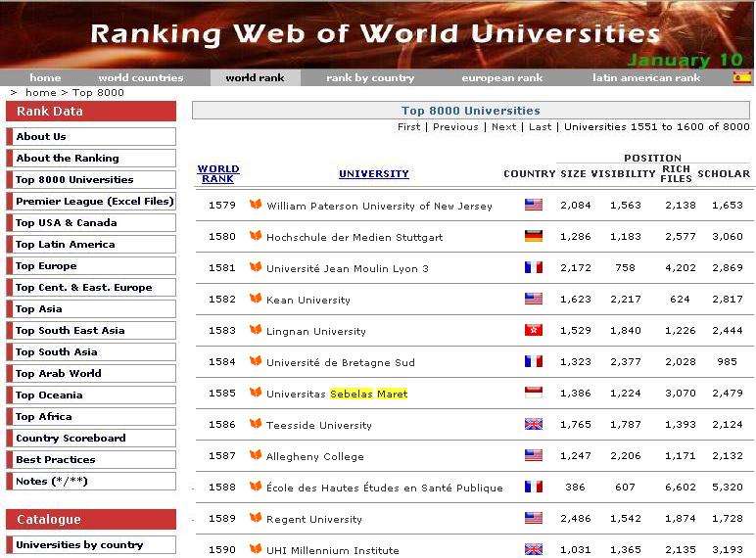Viewport: 756px width, 558px height.
Task: Open Universities by country in Catalogue
Action: 92,545
